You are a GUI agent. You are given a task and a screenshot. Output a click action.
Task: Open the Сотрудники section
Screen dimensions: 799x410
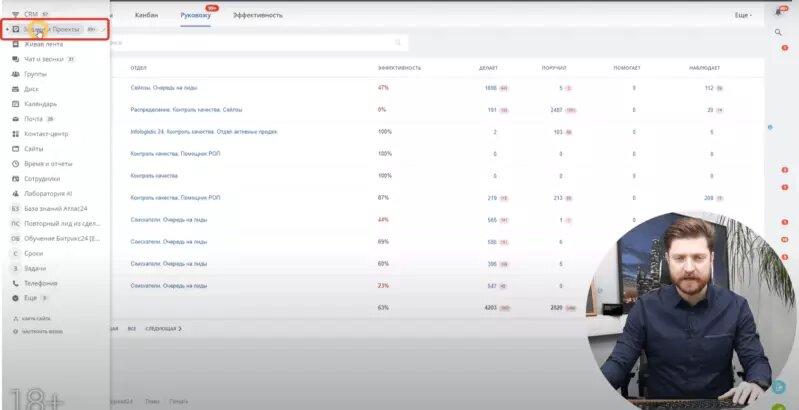pyautogui.click(x=42, y=179)
